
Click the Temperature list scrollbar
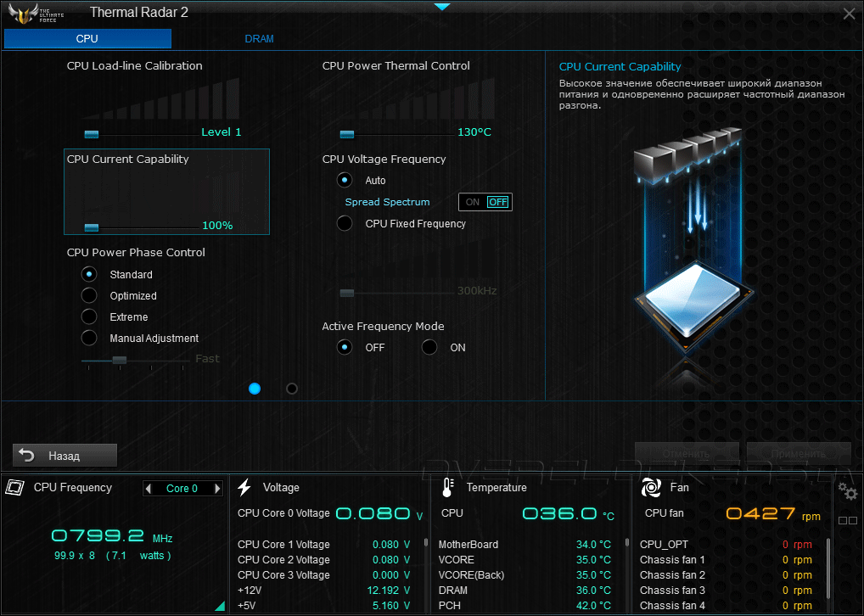pyautogui.click(x=627, y=542)
